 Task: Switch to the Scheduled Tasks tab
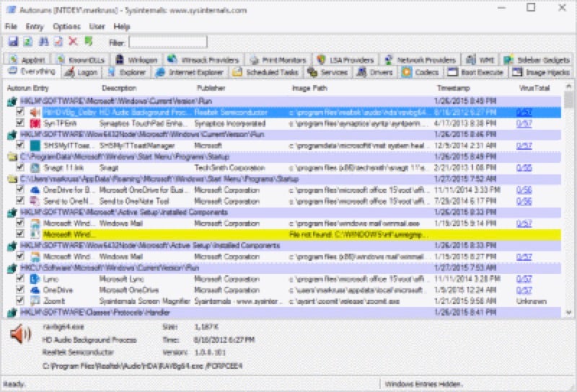265,73
